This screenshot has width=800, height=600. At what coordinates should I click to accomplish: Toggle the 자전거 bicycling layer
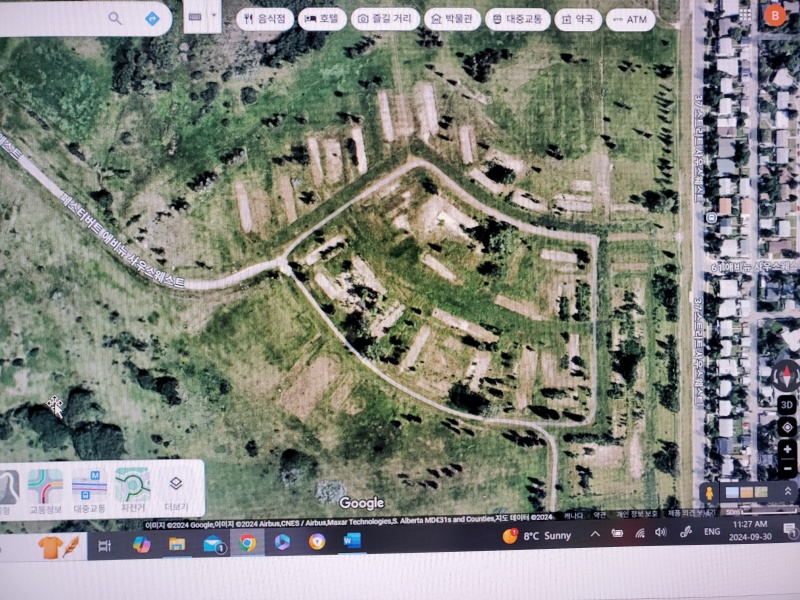tap(132, 490)
